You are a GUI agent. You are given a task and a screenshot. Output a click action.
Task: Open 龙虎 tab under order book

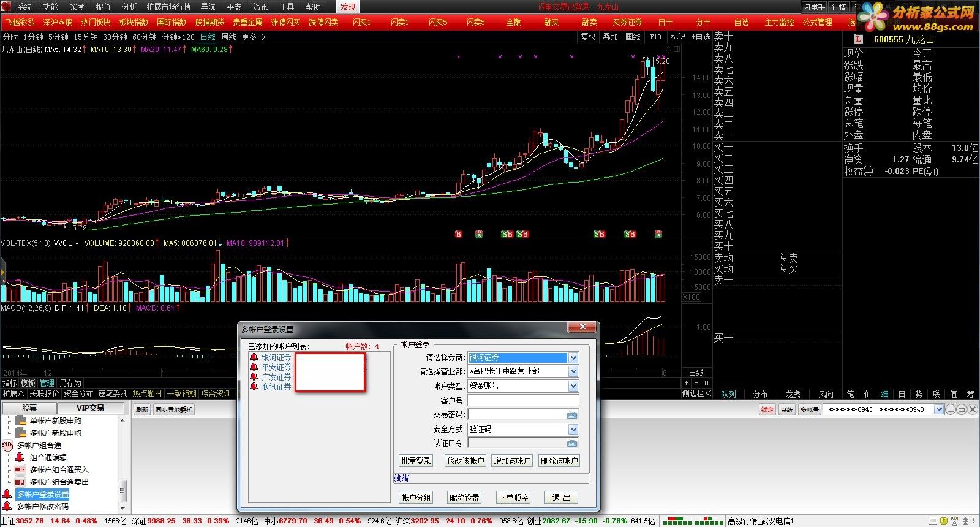pyautogui.click(x=793, y=394)
